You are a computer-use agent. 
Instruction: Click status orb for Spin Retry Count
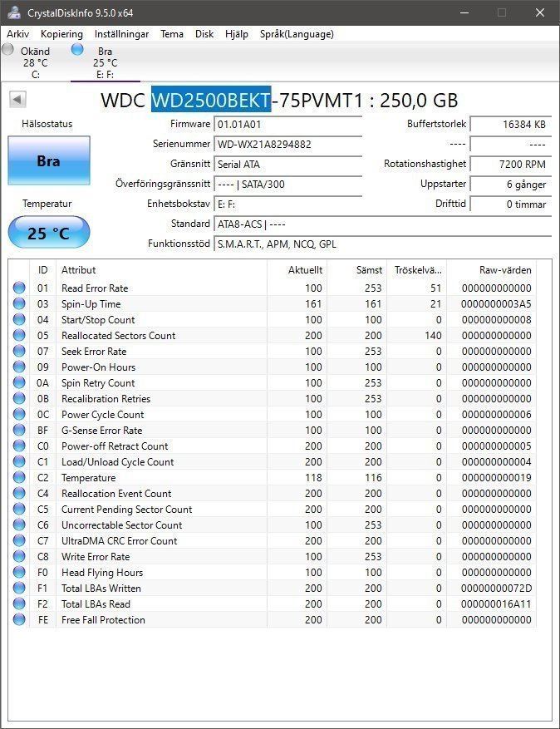(19, 382)
